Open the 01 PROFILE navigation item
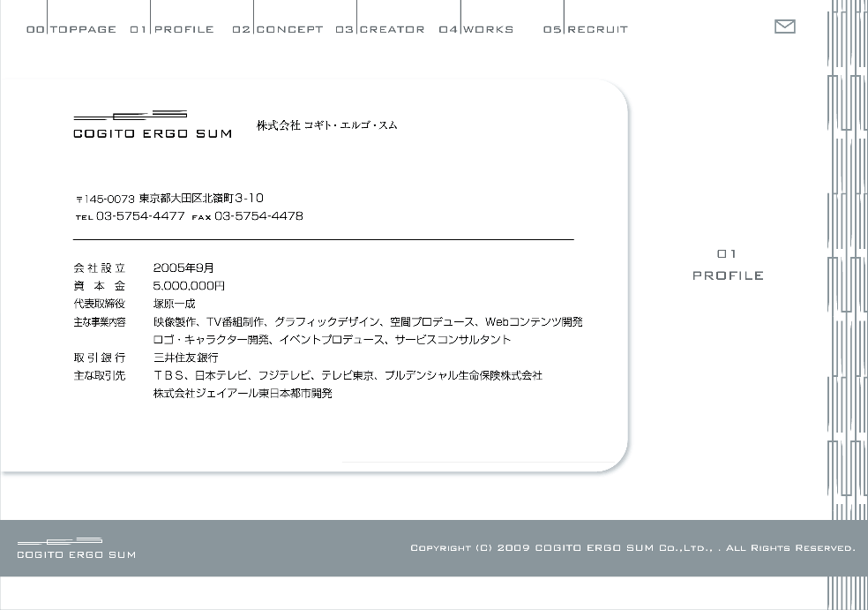 173,29
